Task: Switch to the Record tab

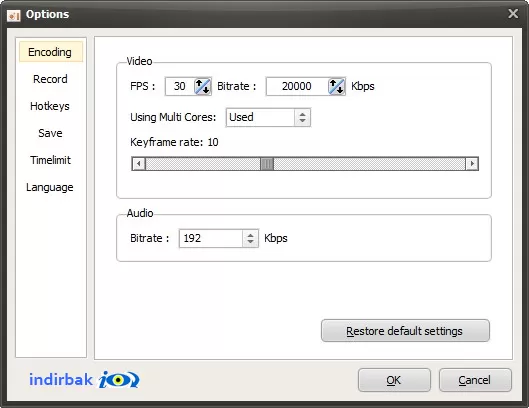Action: [x=51, y=79]
